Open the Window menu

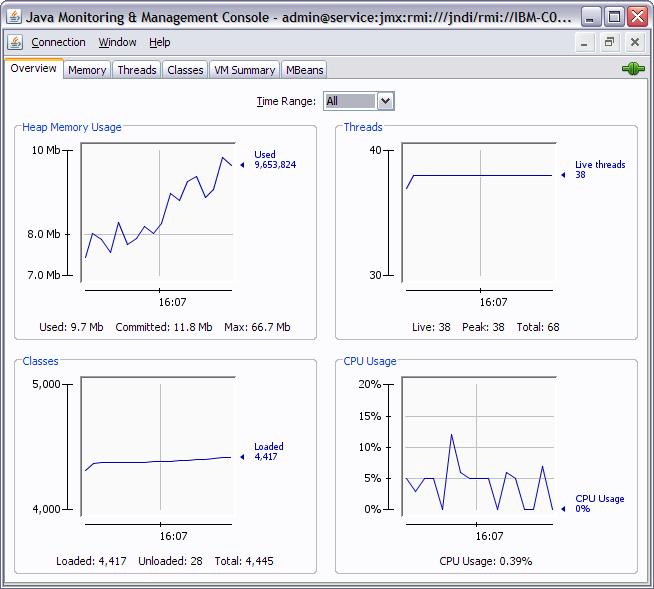pyautogui.click(x=117, y=42)
